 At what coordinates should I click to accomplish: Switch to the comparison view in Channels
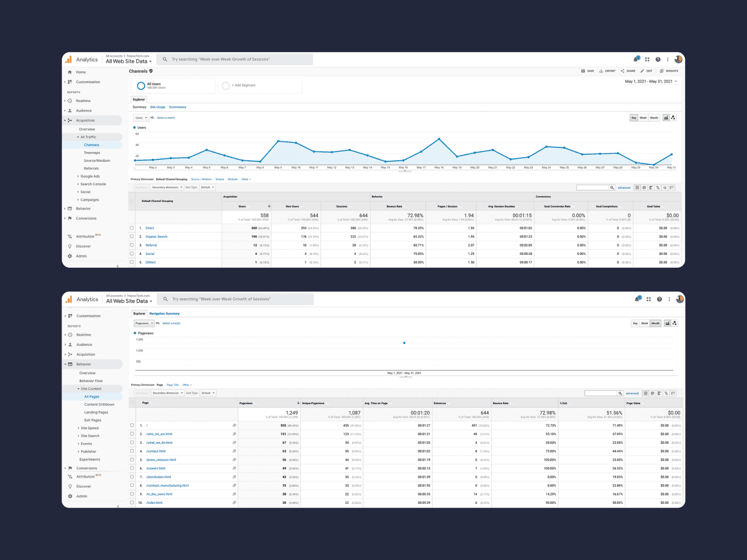[658, 188]
